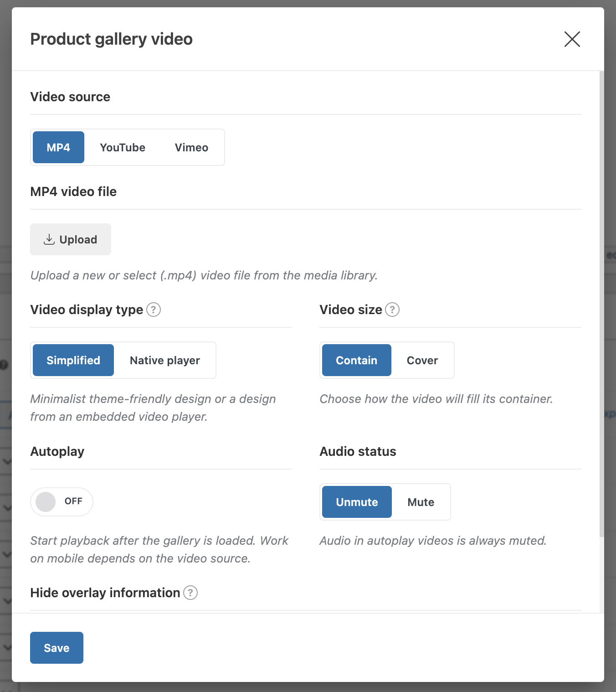The width and height of the screenshot is (616, 692).
Task: Select YouTube as video source
Action: pos(123,147)
